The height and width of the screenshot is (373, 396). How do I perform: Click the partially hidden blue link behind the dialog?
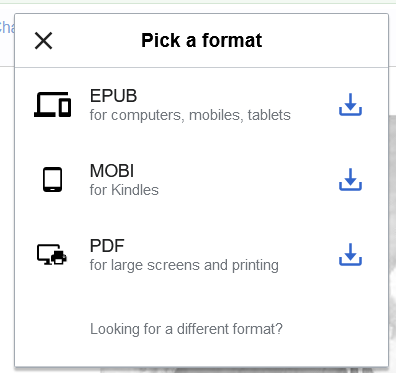[x=7, y=27]
